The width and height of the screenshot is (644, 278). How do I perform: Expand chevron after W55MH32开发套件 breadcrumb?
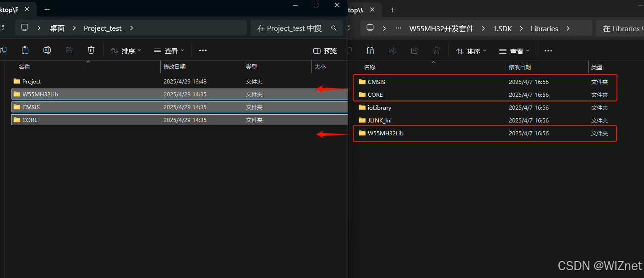click(x=484, y=28)
